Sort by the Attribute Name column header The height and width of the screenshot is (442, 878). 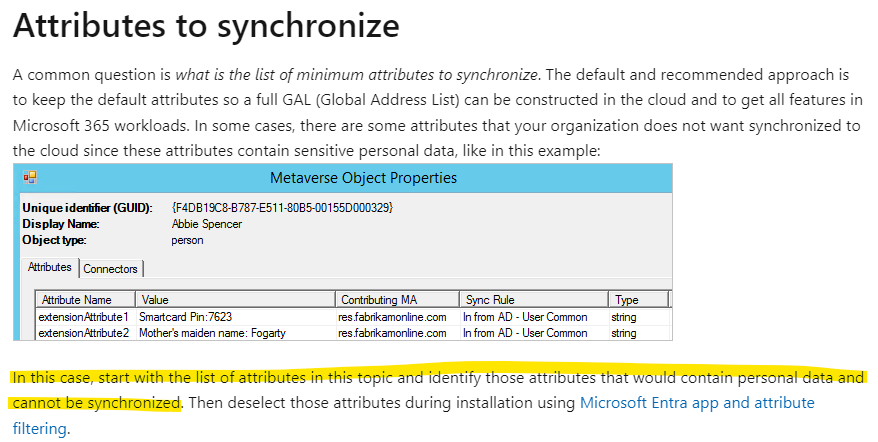(x=85, y=300)
